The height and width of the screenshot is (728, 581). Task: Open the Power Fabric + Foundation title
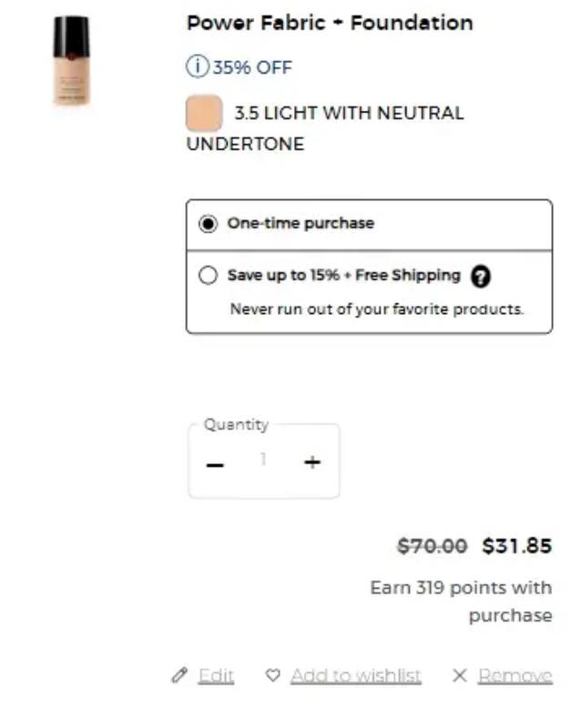[x=330, y=24]
